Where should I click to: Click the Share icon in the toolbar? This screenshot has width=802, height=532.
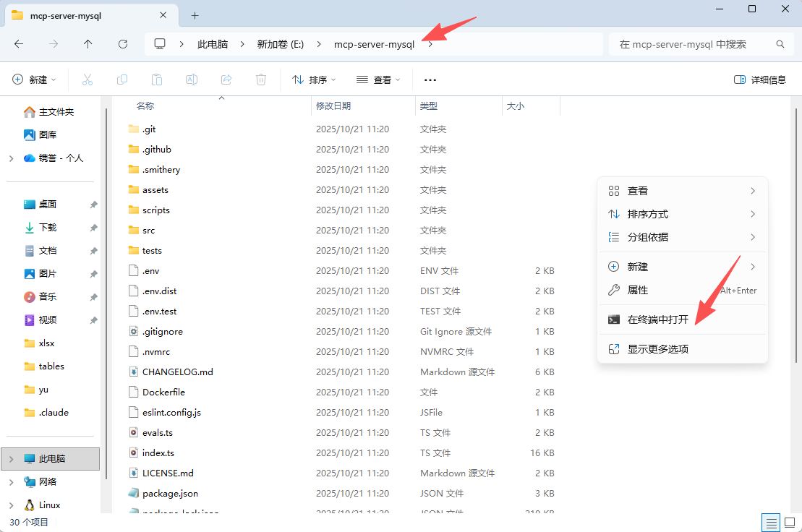[226, 80]
